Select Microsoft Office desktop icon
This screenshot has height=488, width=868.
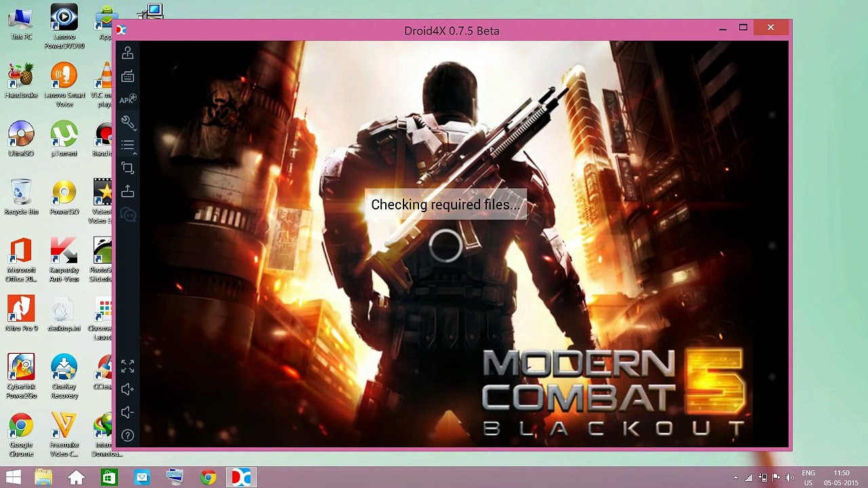[x=21, y=260]
